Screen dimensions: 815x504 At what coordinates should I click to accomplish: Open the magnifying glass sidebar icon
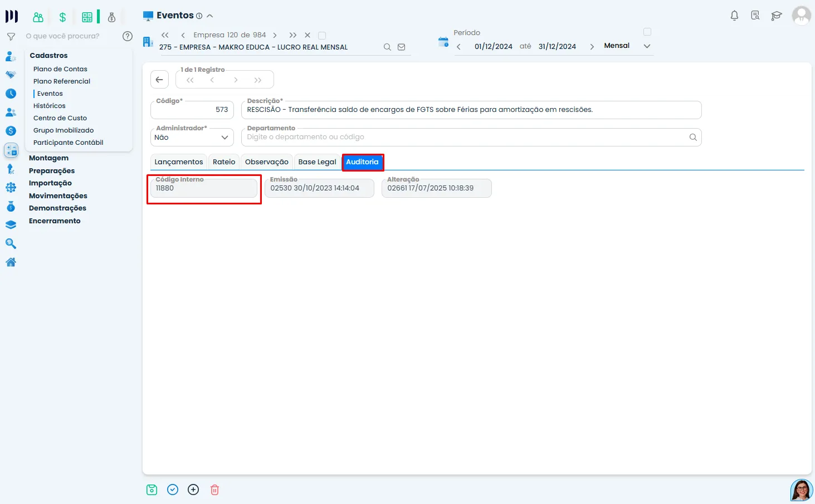[x=11, y=243]
